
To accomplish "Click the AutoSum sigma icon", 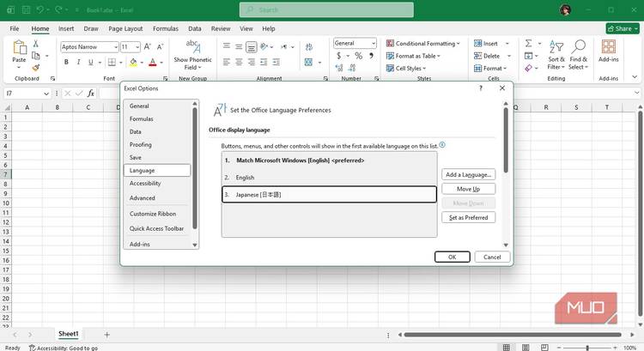I will pos(529,43).
